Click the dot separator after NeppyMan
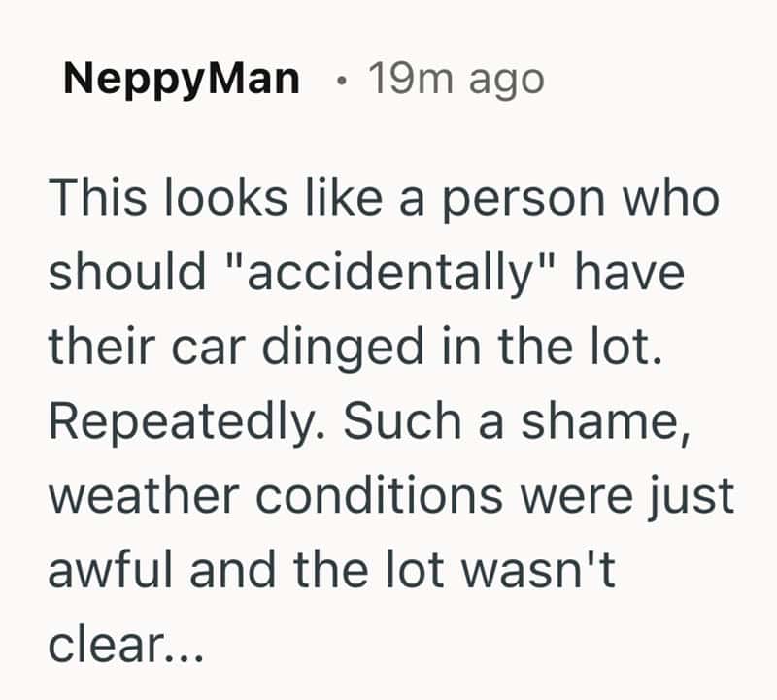This screenshot has width=777, height=700. click(x=337, y=80)
